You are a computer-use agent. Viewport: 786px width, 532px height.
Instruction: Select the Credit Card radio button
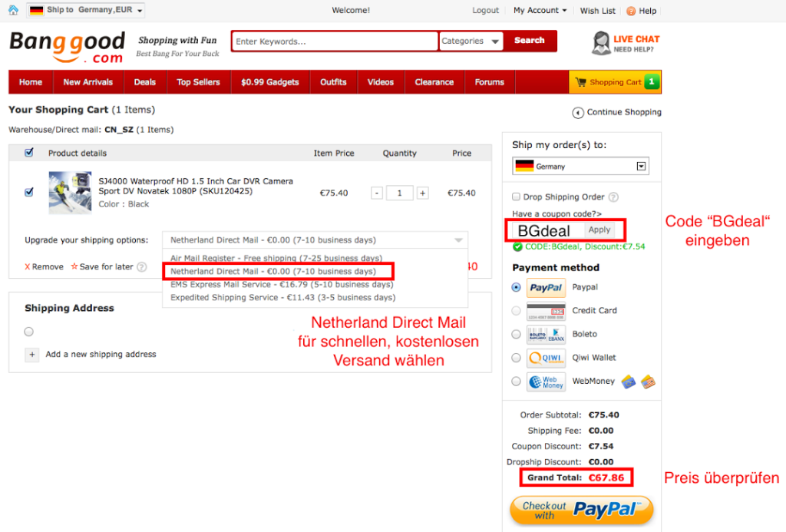pos(516,311)
